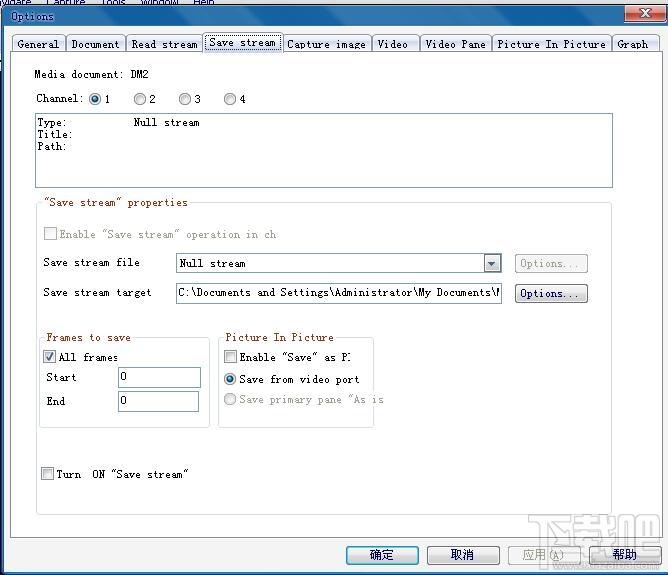
Task: Select Channel 3 radio button
Action: click(184, 99)
